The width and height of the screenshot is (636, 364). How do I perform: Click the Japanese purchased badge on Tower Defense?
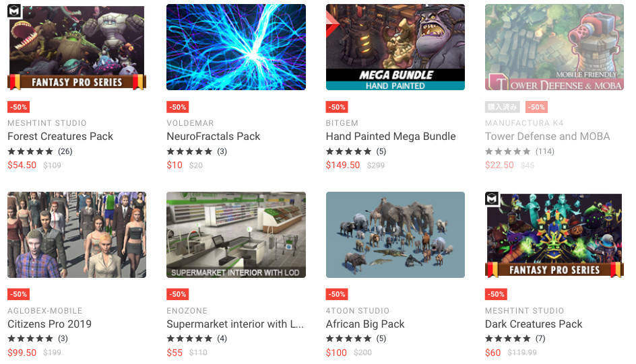[502, 107]
